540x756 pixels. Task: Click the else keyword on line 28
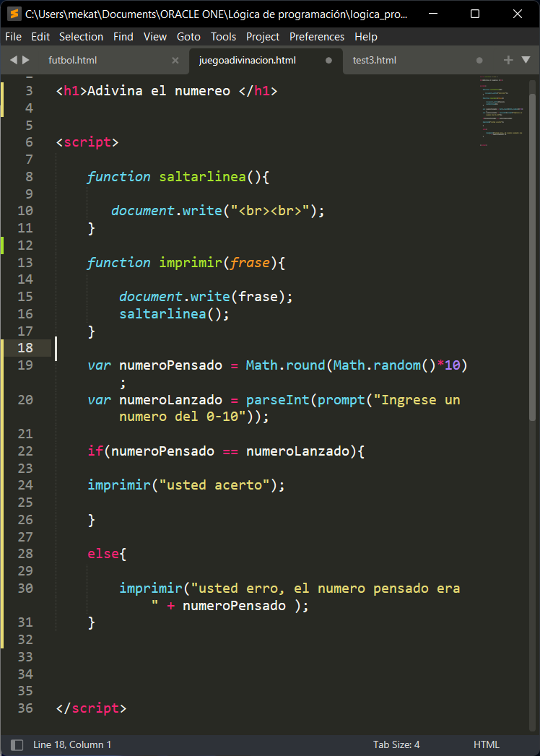point(103,554)
